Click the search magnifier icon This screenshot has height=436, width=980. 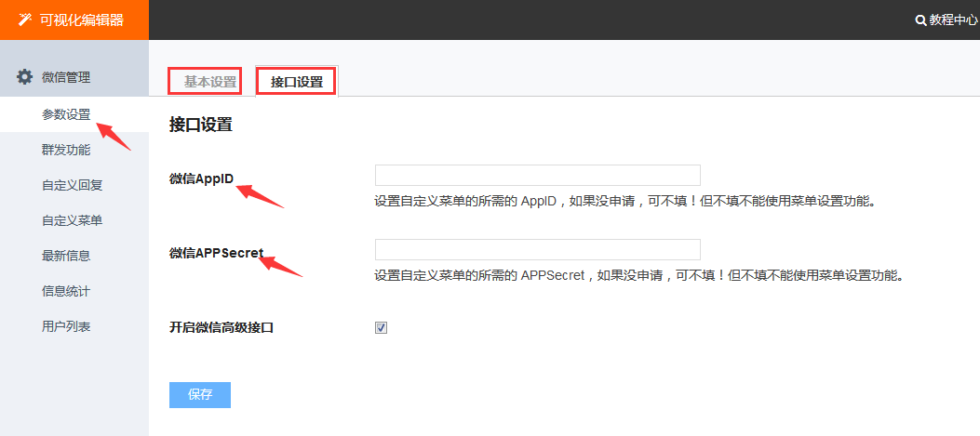click(x=920, y=20)
